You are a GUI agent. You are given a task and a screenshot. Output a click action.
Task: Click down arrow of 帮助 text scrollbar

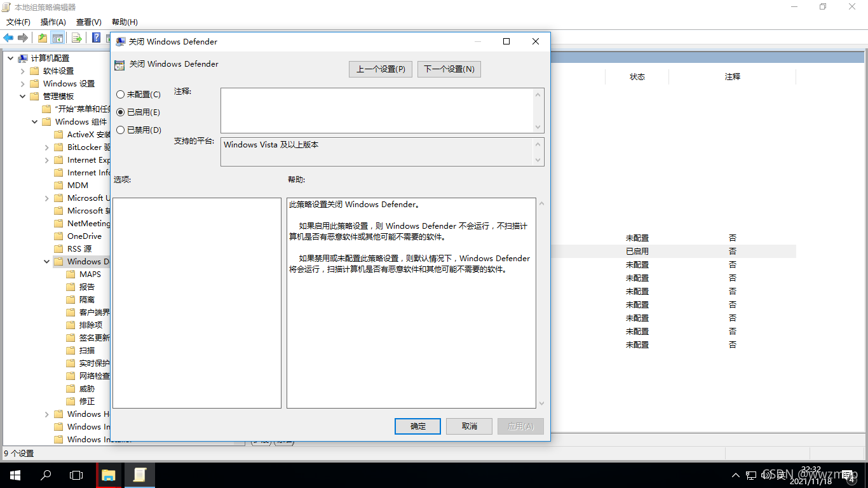pos(541,403)
